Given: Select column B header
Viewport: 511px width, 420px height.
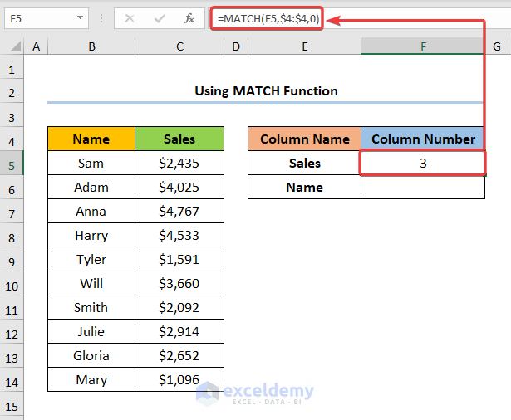Looking at the screenshot, I should point(91,48).
